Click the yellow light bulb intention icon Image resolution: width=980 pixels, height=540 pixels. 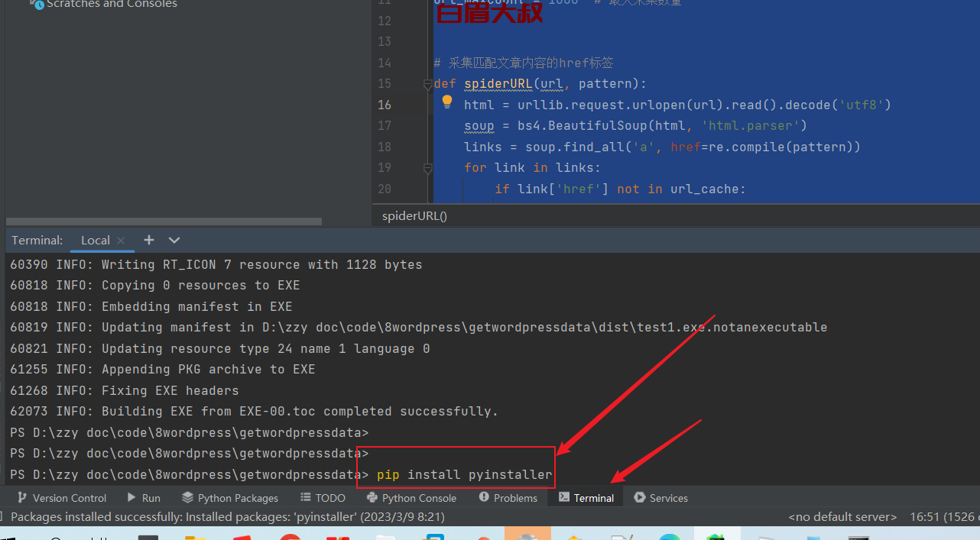pyautogui.click(x=448, y=102)
